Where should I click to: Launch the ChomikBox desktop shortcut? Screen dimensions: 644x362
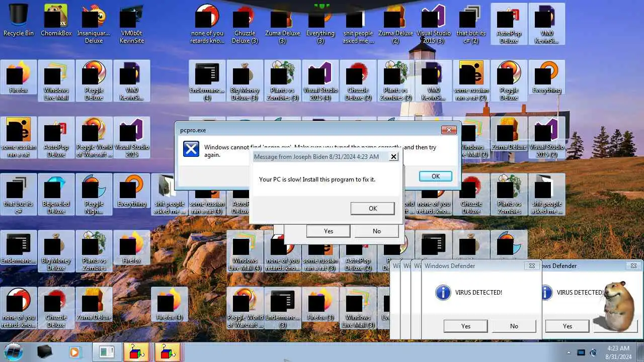point(56,21)
